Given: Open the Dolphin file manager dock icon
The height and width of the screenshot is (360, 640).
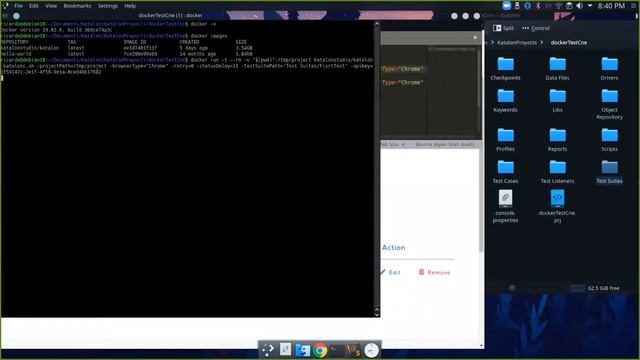Looking at the screenshot, I should click(x=302, y=350).
